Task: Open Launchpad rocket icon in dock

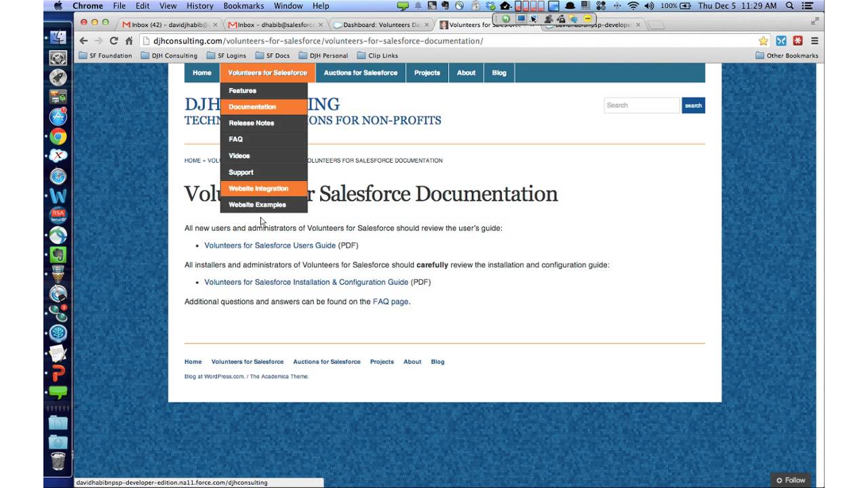Action: 58,77
